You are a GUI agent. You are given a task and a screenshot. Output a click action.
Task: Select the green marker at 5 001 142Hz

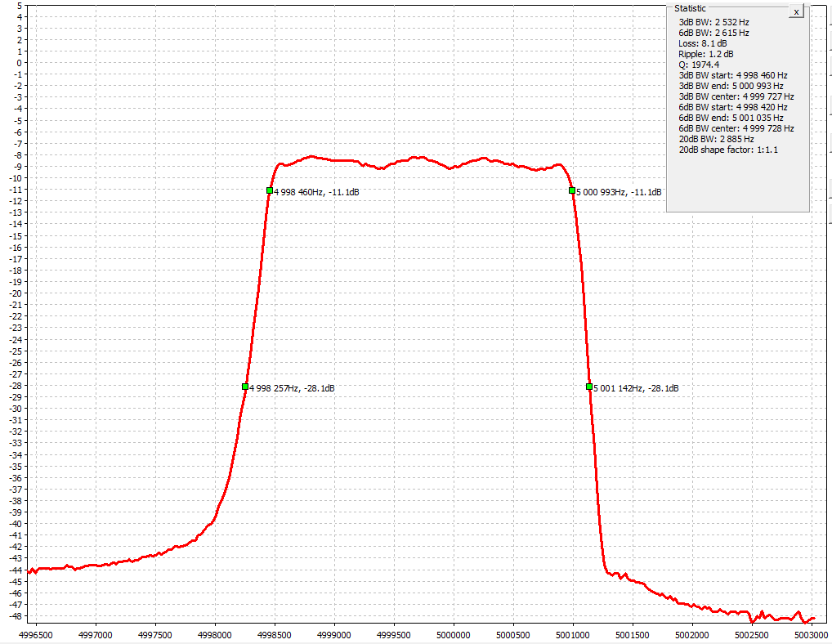point(589,387)
